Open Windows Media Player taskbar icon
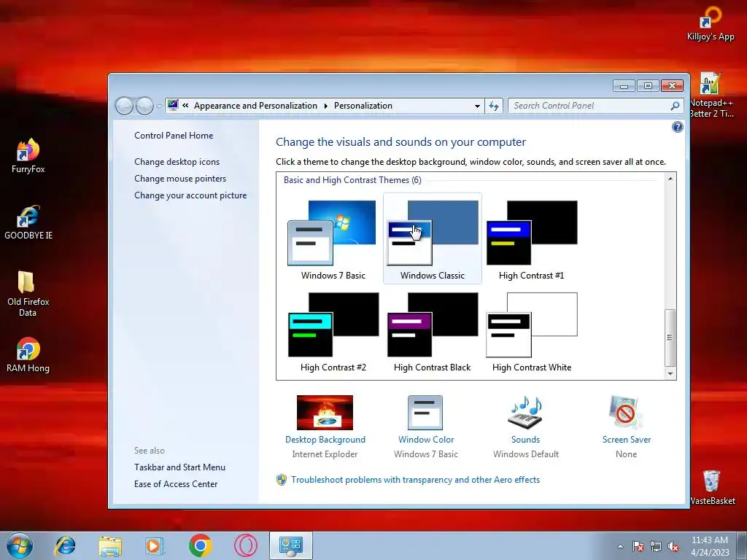 (x=155, y=545)
